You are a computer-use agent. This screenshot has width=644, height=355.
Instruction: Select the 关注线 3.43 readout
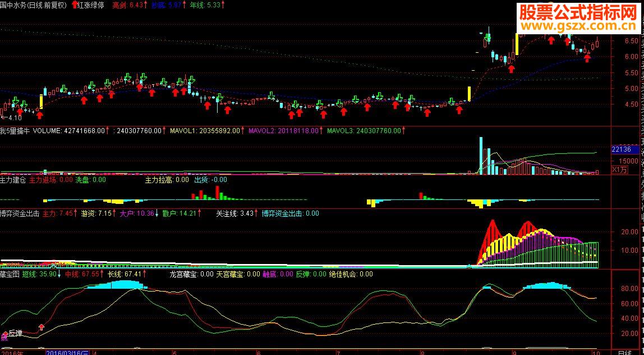(x=237, y=213)
